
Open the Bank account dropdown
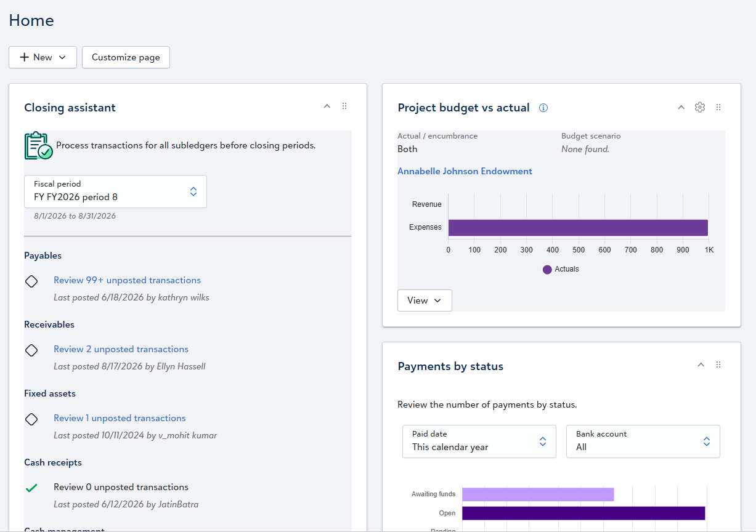643,441
